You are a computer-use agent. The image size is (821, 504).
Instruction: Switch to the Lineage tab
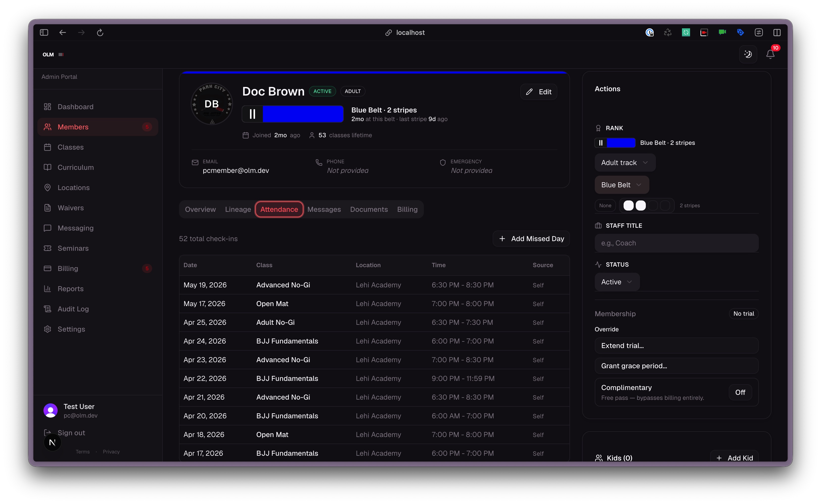coord(238,209)
